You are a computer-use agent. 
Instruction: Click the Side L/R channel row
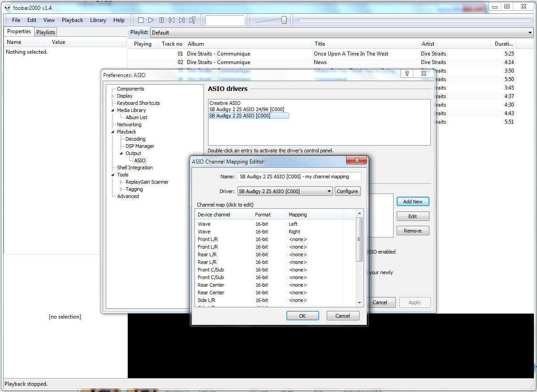(x=276, y=300)
